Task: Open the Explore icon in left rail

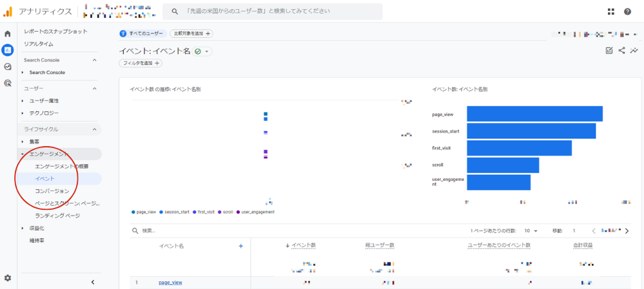Action: coord(7,66)
